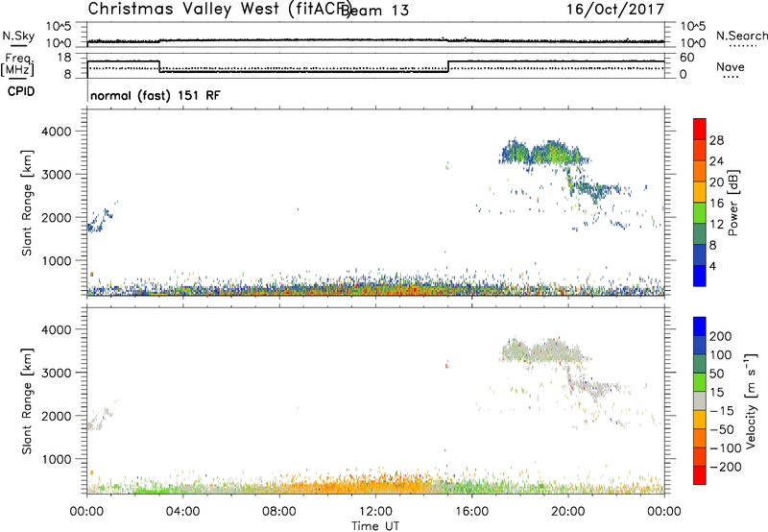Click the date '16/Oct/2017'
This screenshot has width=768, height=532.
pos(615,10)
